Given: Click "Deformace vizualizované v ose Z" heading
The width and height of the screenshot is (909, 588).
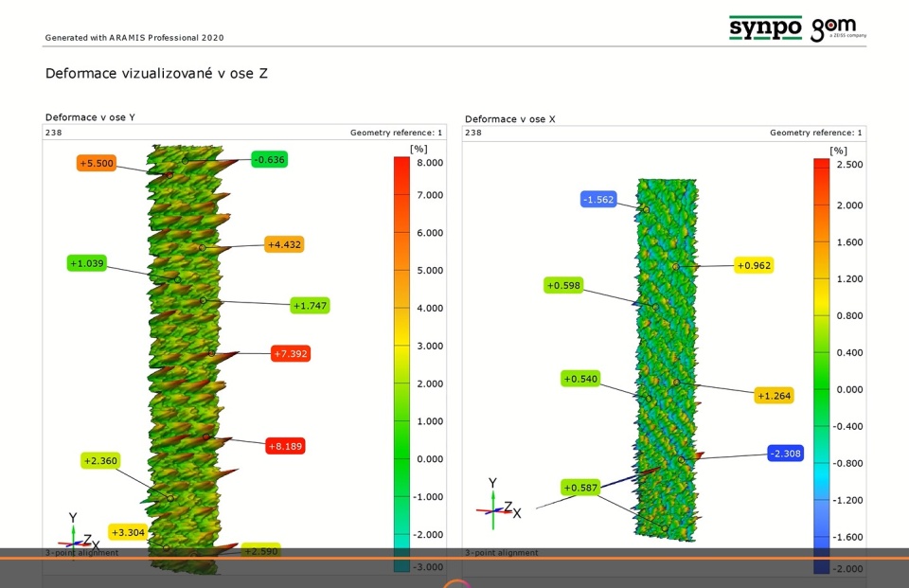Looking at the screenshot, I should pos(156,73).
